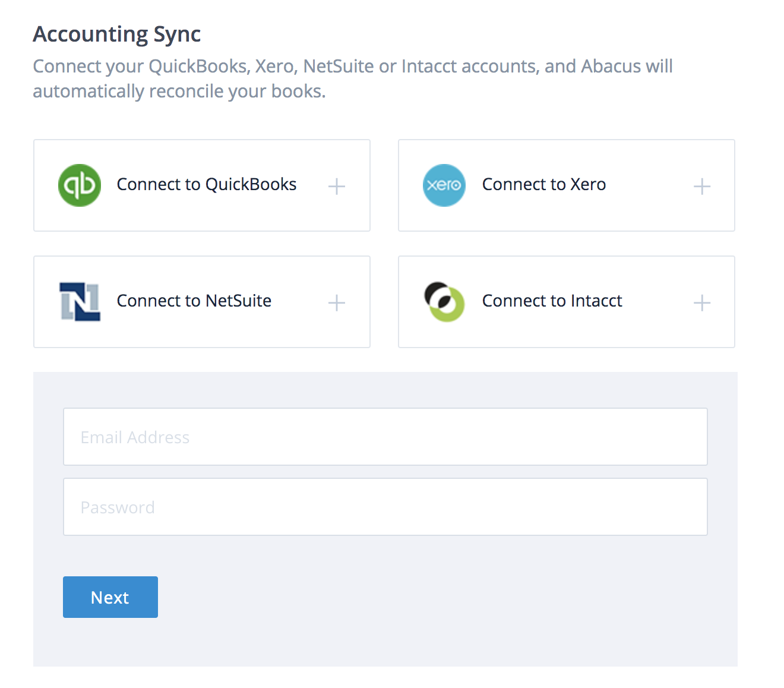Focus the Email Address field
Image resolution: width=784 pixels, height=688 pixels.
pyautogui.click(x=385, y=437)
